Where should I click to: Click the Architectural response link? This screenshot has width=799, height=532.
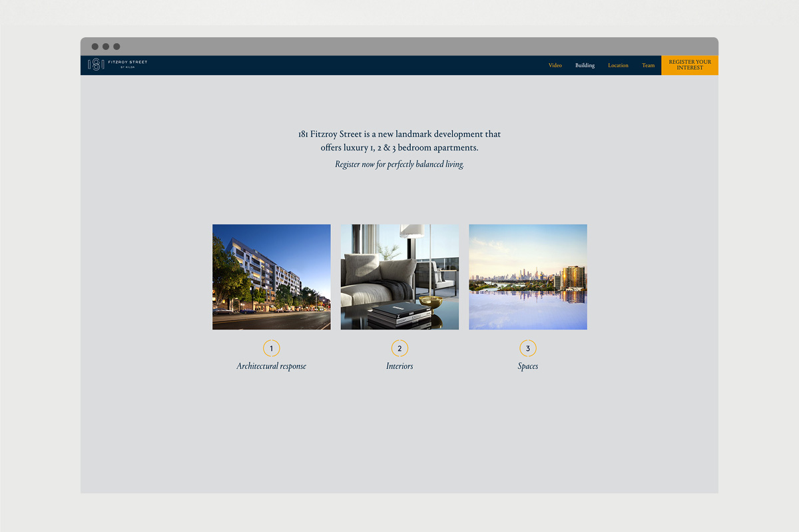(271, 366)
